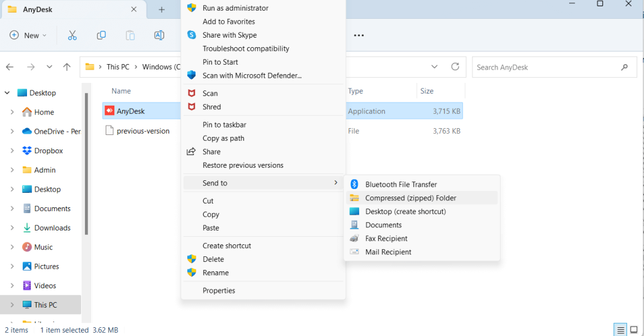The width and height of the screenshot is (644, 336).
Task: Expand the Dropbox folder in sidebar
Action: click(x=12, y=151)
